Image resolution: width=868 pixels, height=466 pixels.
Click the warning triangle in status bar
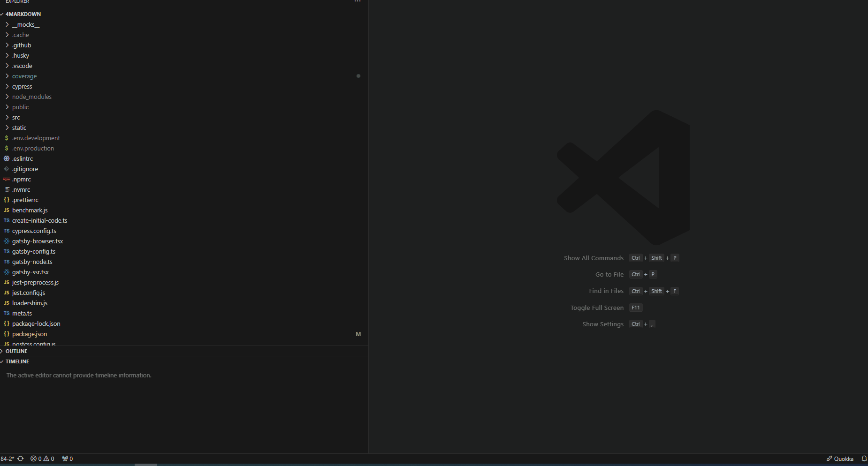pyautogui.click(x=46, y=458)
